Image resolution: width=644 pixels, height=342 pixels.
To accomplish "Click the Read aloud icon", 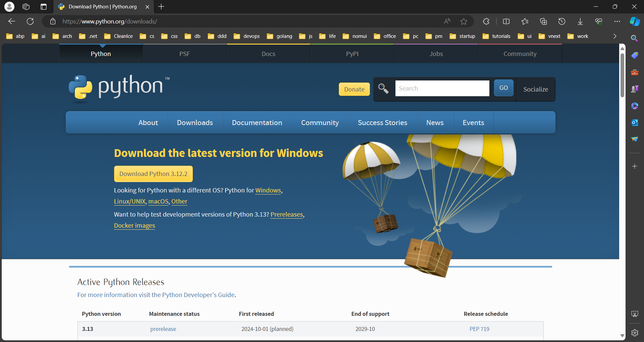I will (447, 21).
